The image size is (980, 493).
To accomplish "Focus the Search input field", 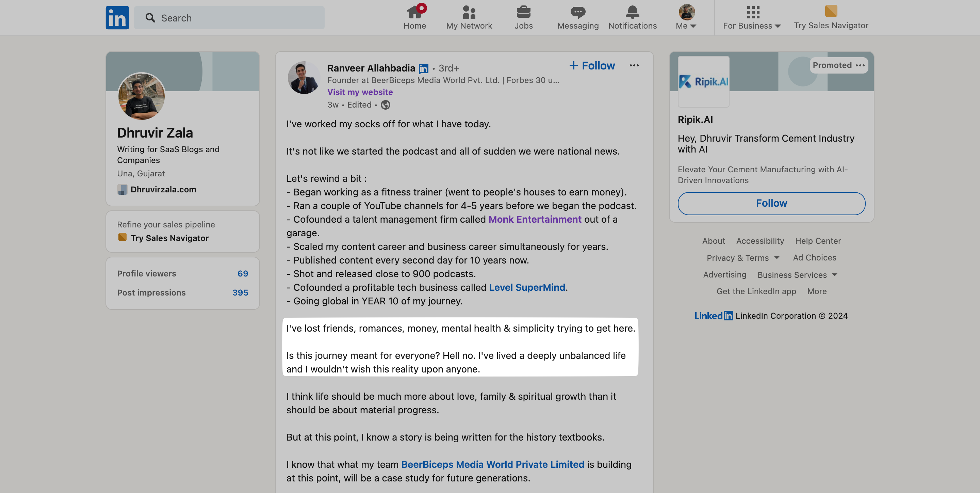I will 229,18.
